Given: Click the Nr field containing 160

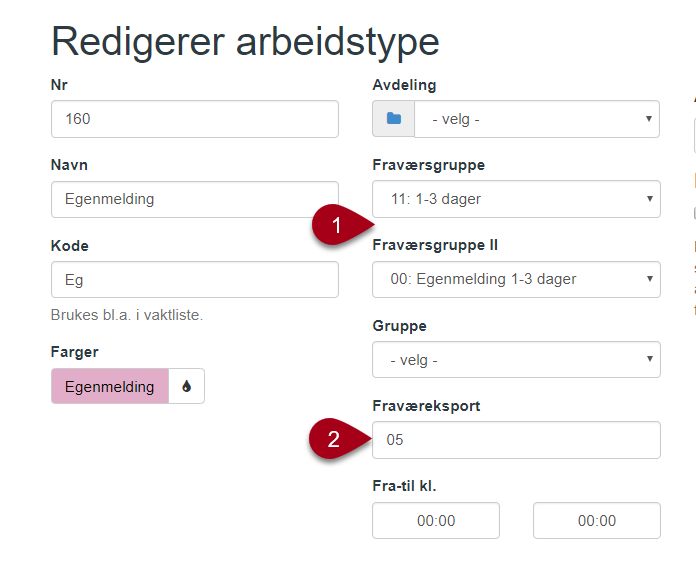Looking at the screenshot, I should click(x=195, y=119).
